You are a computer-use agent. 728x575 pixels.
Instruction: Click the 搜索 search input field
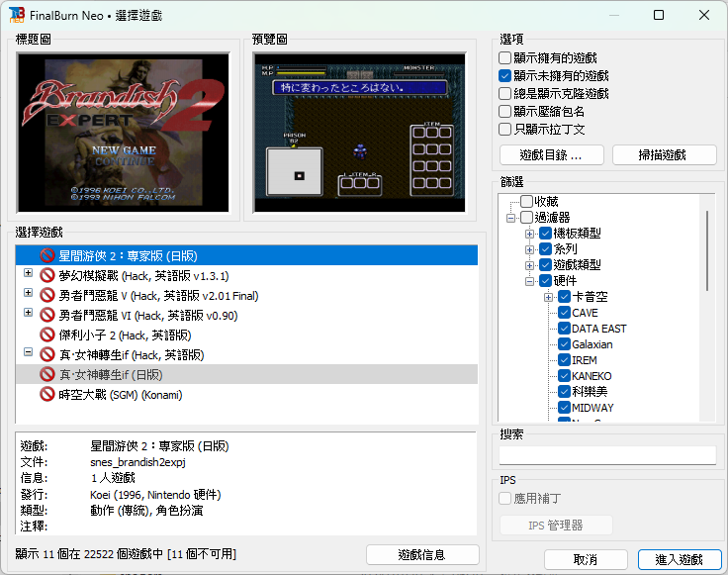click(607, 455)
